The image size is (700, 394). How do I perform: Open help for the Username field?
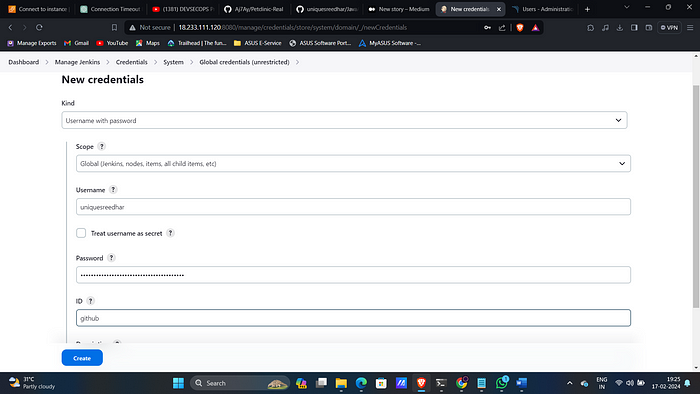point(113,190)
